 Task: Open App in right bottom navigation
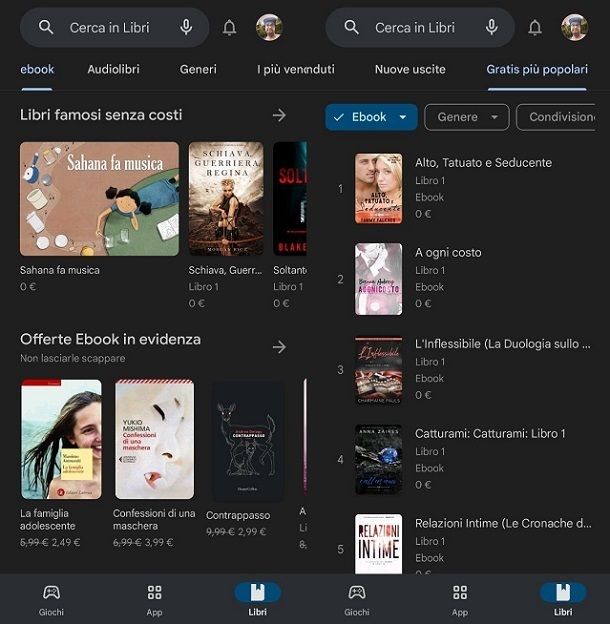[460, 599]
